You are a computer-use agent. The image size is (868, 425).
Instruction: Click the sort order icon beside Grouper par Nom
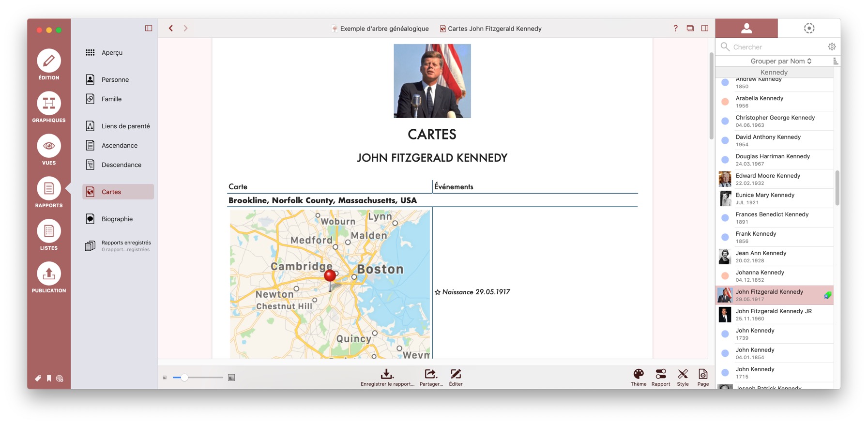tap(835, 61)
